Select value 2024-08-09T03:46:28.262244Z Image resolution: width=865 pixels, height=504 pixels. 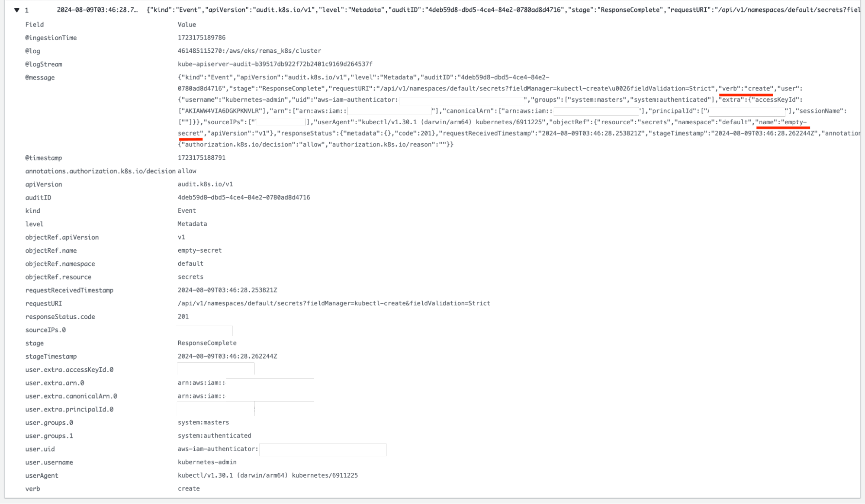tap(228, 356)
